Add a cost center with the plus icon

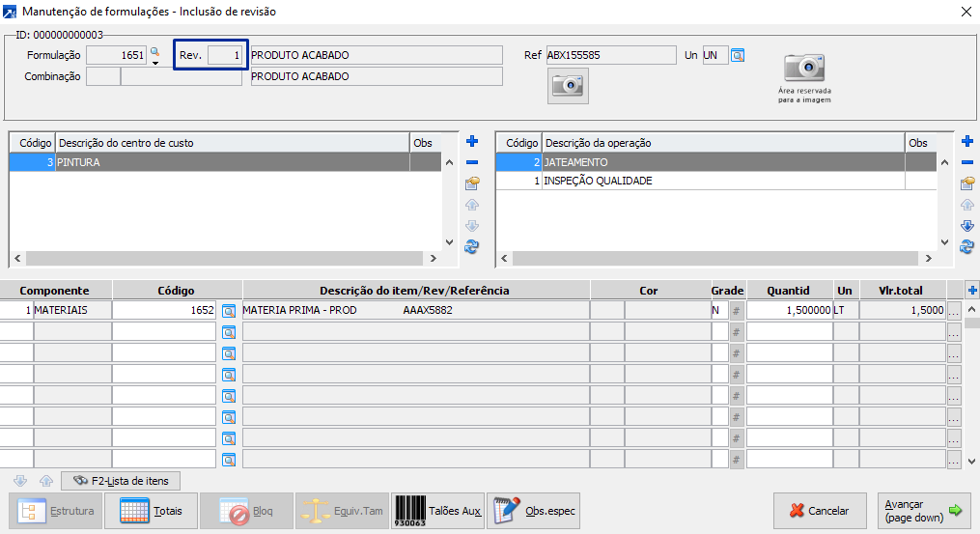472,141
